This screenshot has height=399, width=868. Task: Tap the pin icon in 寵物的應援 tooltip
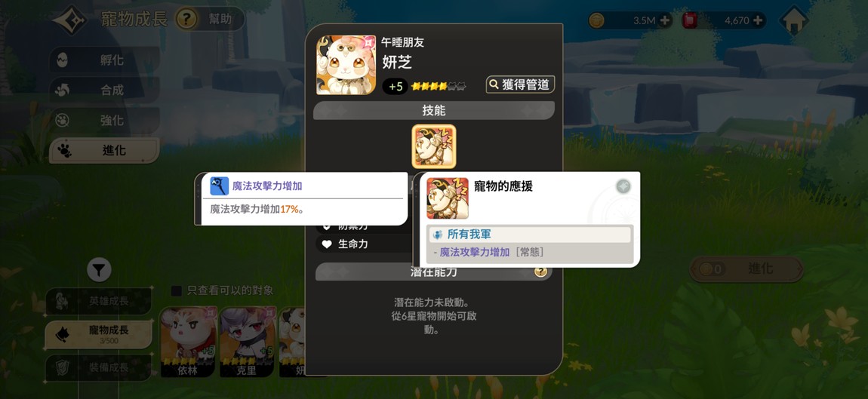click(623, 186)
